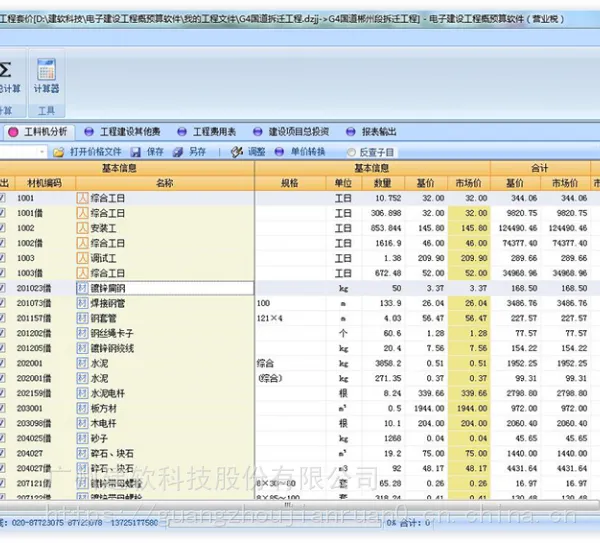This screenshot has height=543, width=600.
Task: Toggle the checkbox for row 1002
Action: coord(2,228)
